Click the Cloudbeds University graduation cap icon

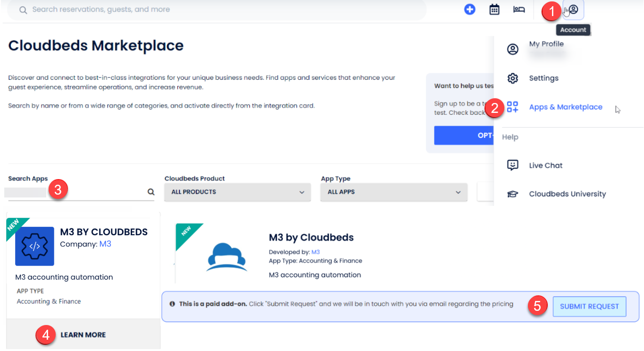click(512, 194)
